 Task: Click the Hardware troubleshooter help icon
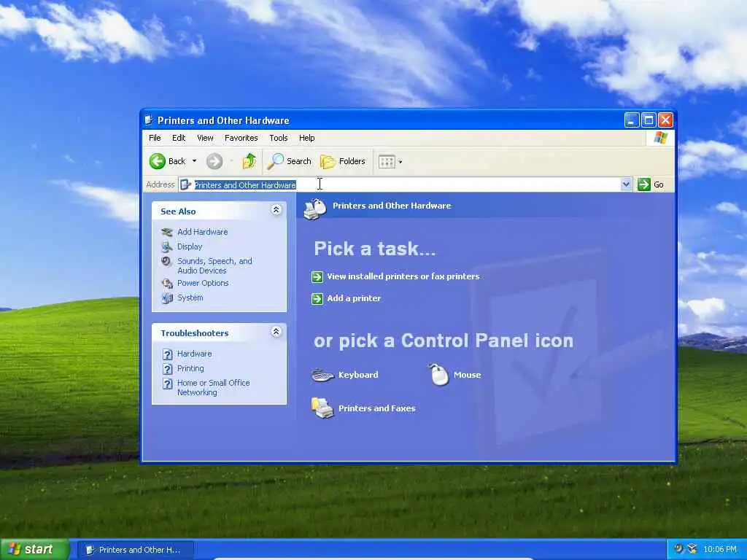coord(167,354)
